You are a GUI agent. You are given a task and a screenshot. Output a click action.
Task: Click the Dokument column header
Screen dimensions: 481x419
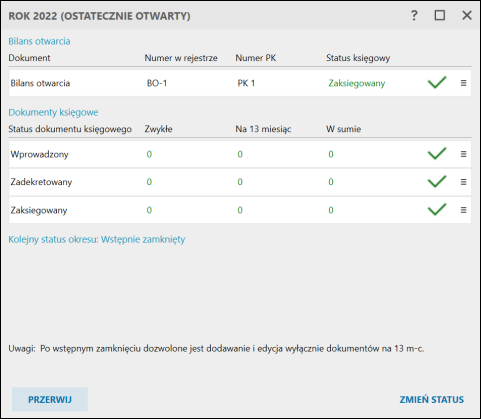coord(29,58)
